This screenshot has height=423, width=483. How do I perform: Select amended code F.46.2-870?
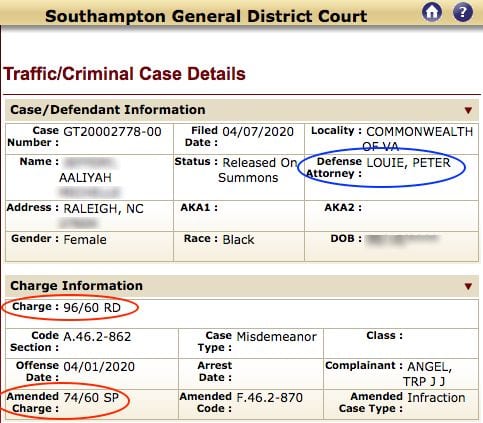click(270, 397)
